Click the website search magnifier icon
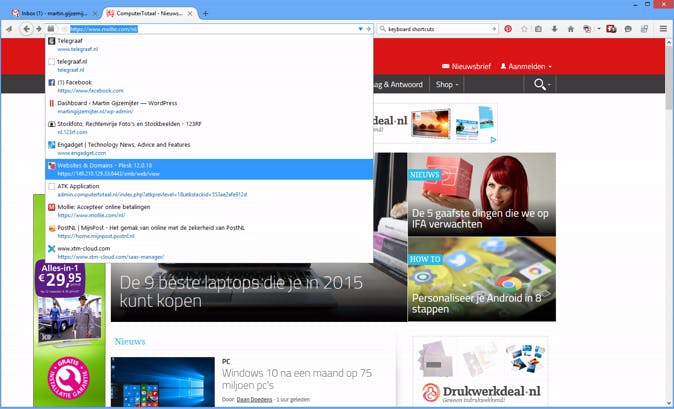The height and width of the screenshot is (409, 674). (539, 84)
